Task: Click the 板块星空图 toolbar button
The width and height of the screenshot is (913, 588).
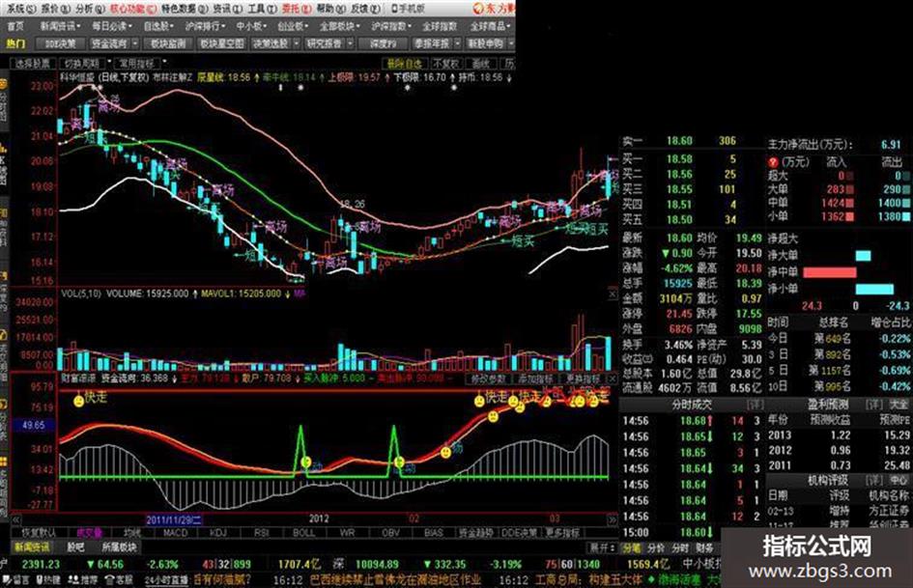Action: (x=222, y=43)
